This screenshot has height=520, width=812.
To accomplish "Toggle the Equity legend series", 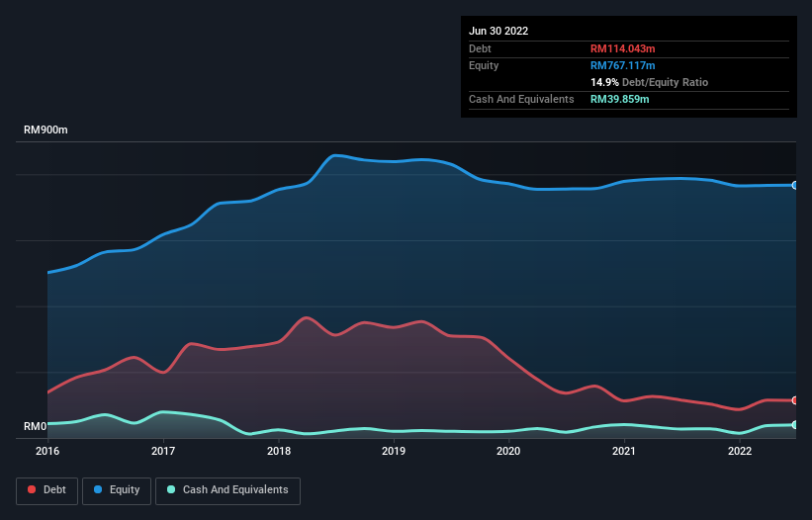I will (117, 490).
